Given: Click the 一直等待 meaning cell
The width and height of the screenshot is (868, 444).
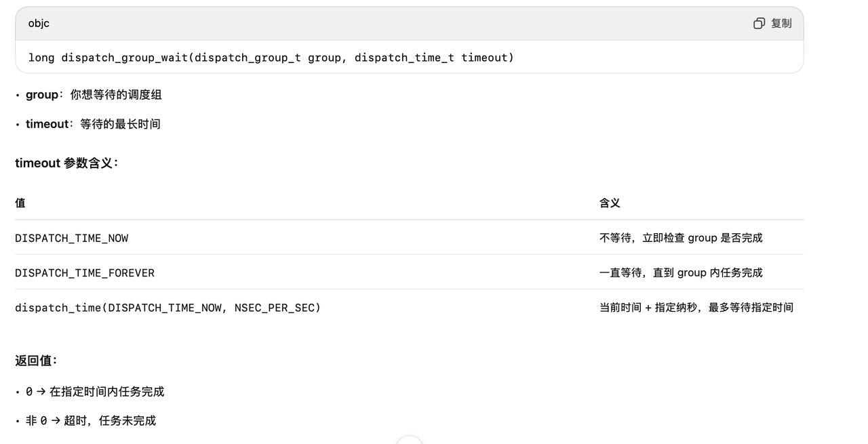Looking at the screenshot, I should (681, 273).
